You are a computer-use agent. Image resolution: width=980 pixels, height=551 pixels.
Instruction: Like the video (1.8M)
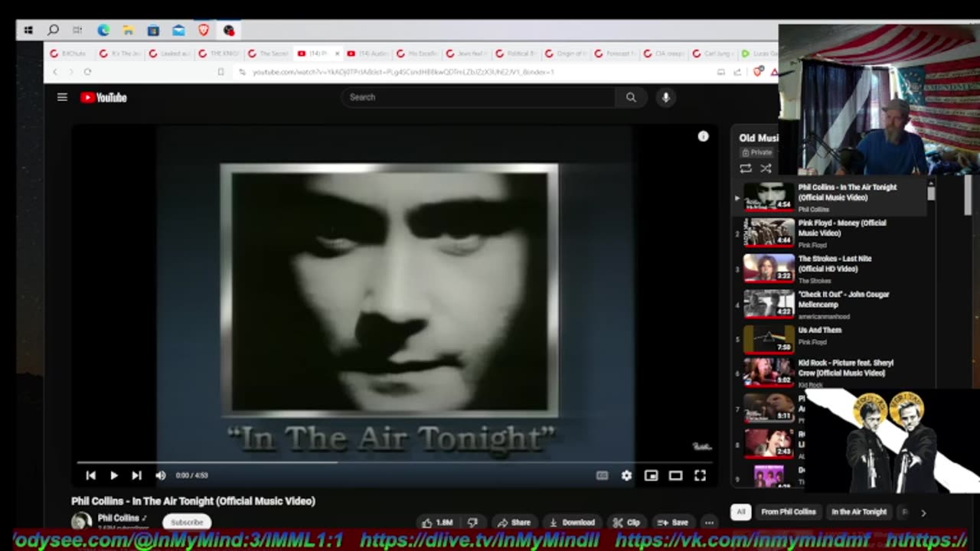click(439, 523)
